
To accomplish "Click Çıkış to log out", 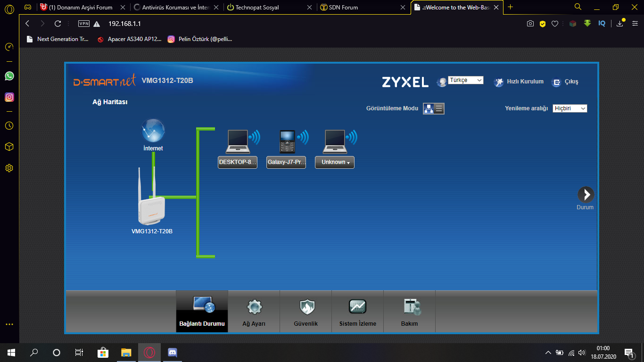I will (565, 82).
